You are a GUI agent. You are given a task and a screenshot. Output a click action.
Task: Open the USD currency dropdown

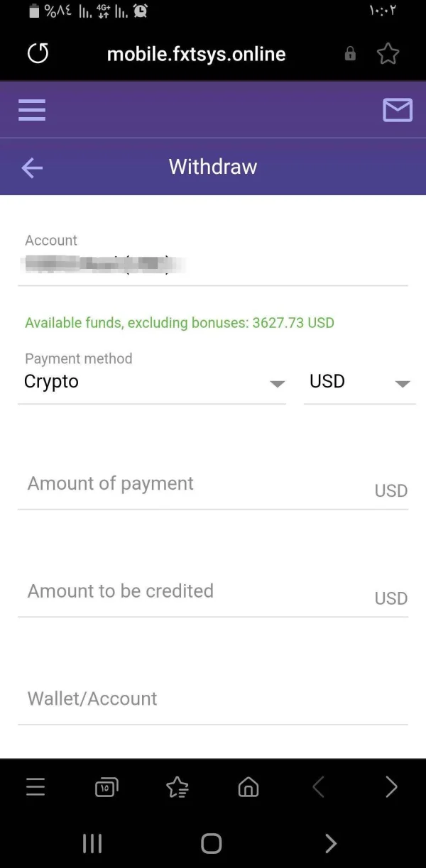[359, 383]
